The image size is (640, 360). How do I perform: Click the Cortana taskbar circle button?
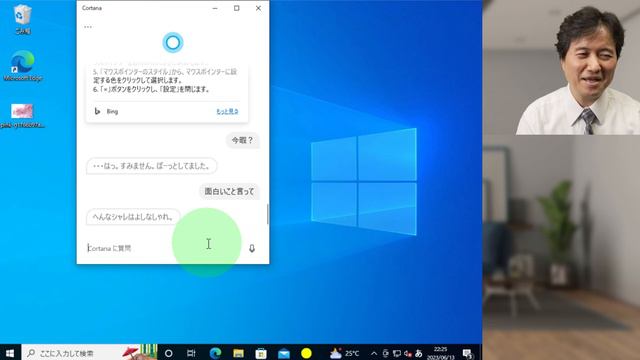168,353
